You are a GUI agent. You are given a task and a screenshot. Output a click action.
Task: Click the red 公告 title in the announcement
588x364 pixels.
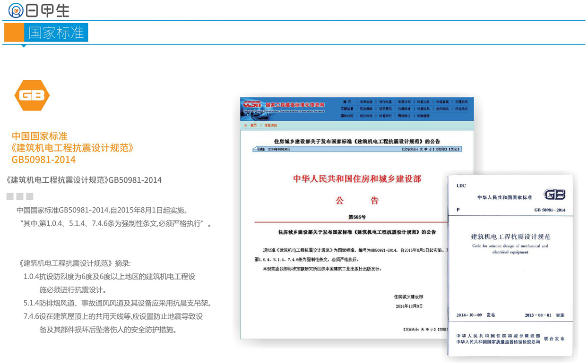point(357,201)
